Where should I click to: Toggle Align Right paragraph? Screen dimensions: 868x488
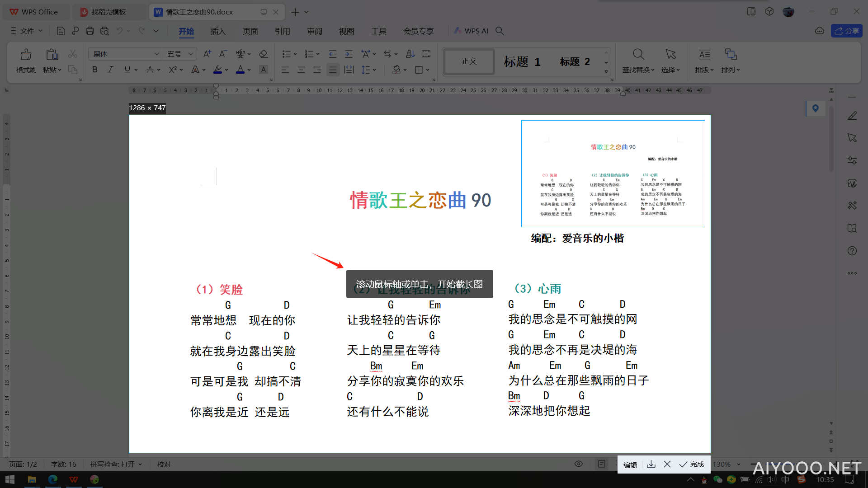317,70
